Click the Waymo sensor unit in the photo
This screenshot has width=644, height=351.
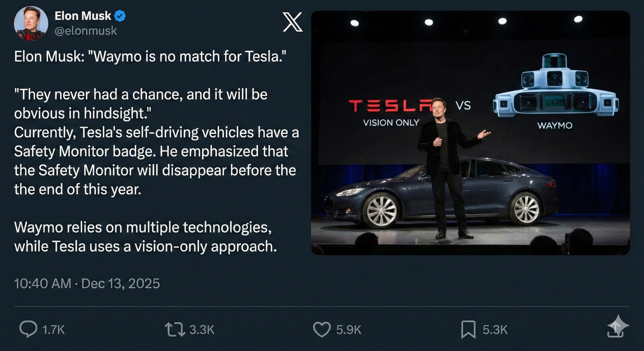point(555,90)
